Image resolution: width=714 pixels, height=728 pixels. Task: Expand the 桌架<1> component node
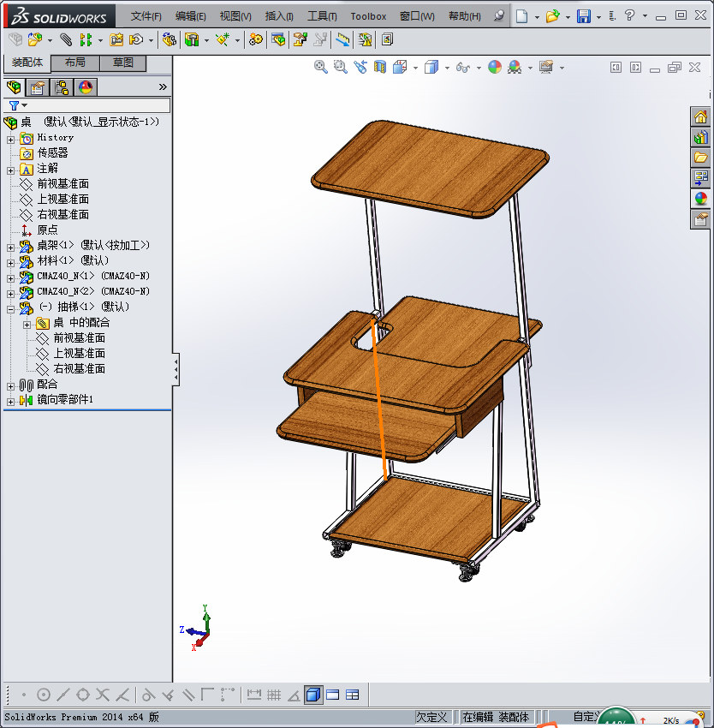pos(10,248)
